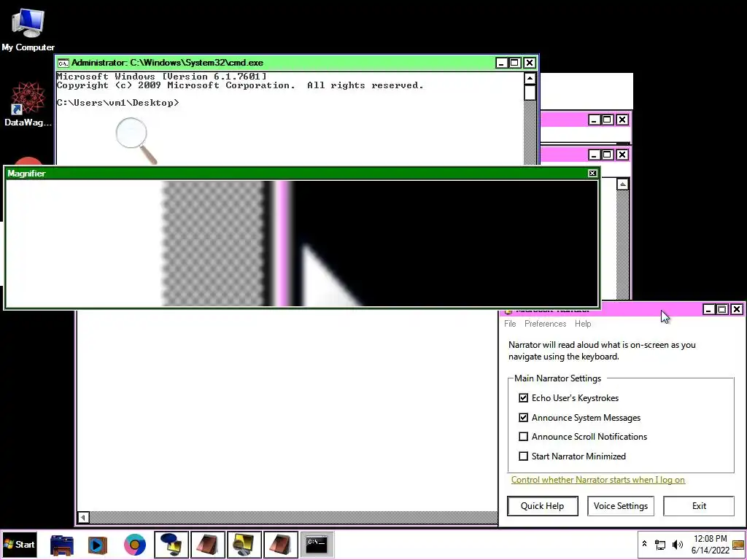This screenshot has width=747, height=560.
Task: Open the Start menu
Action: (x=19, y=544)
